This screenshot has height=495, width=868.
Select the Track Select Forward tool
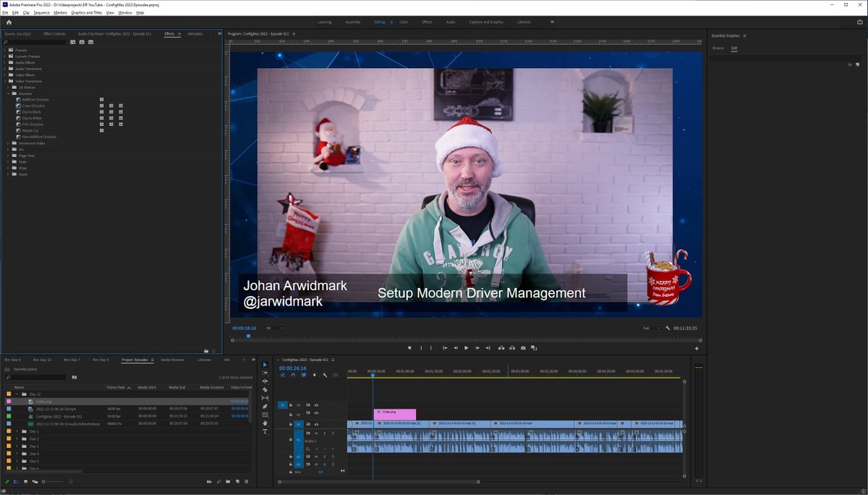pos(265,373)
